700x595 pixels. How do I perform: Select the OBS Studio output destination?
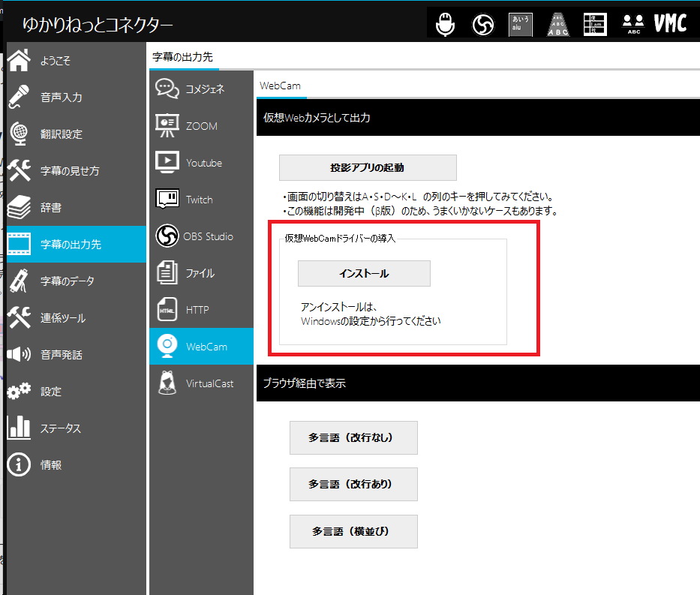coord(201,236)
